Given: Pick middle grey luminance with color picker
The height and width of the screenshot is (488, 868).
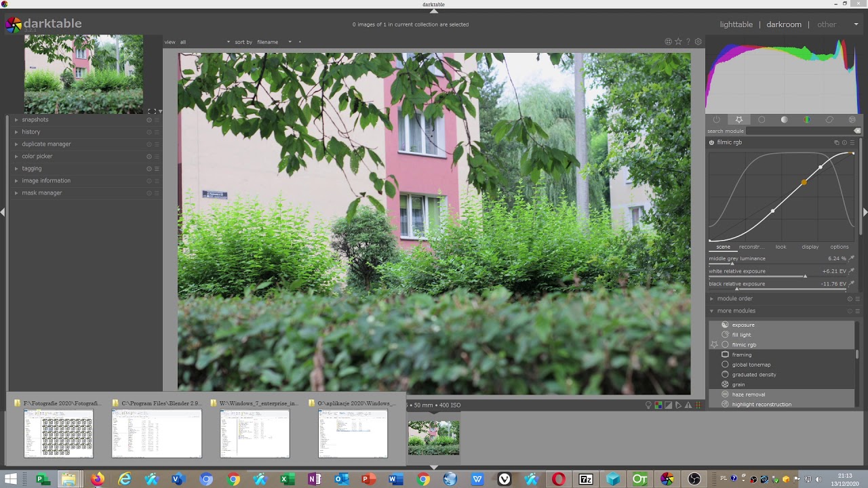Looking at the screenshot, I should [x=852, y=258].
